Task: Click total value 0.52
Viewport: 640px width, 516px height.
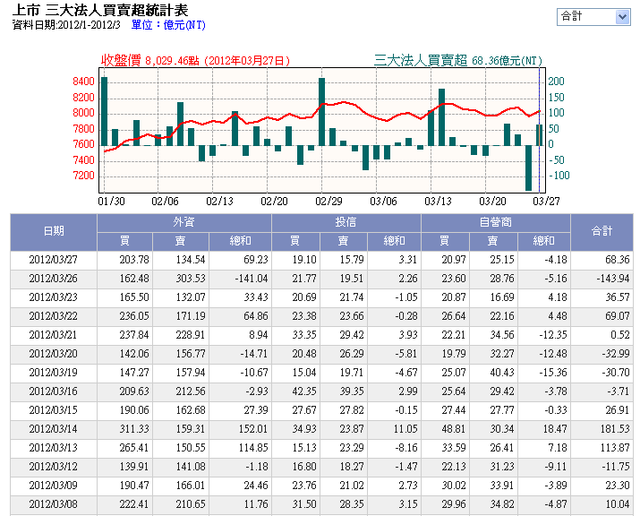Action: tap(620, 335)
